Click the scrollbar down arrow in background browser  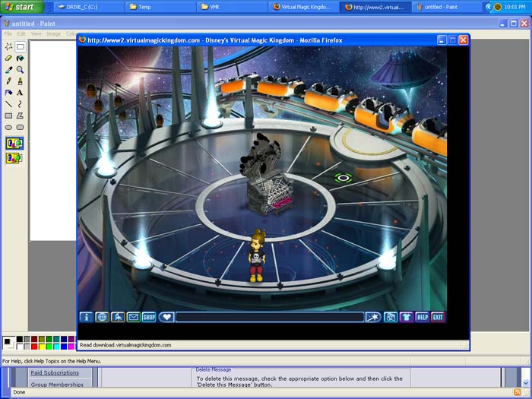(526, 383)
